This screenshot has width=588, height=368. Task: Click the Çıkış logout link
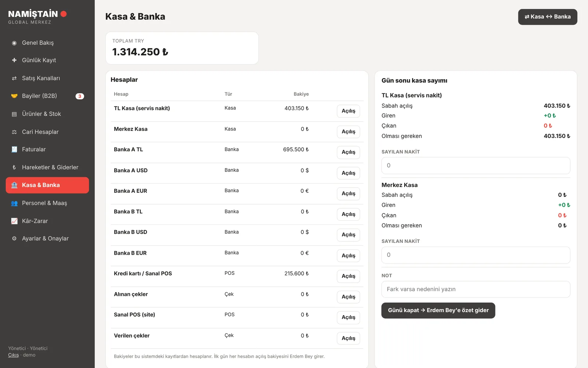[x=14, y=355]
